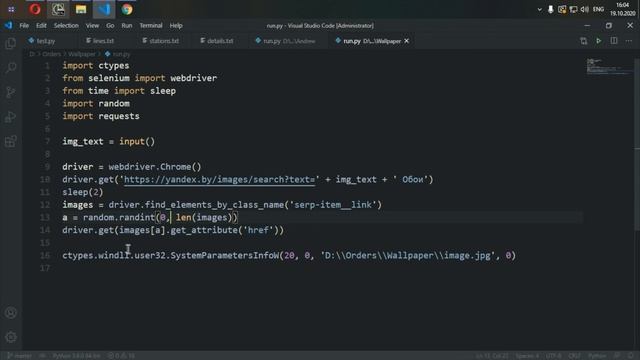The image size is (640, 360).
Task: Open the Edit menu
Action: click(41, 25)
